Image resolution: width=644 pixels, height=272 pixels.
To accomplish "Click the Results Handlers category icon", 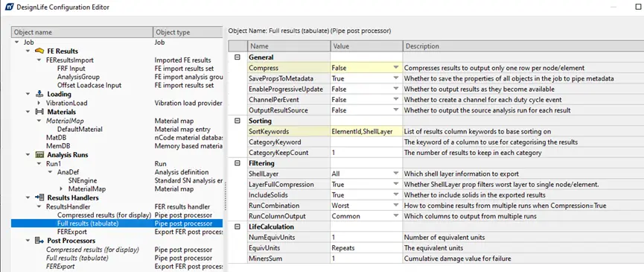I will point(39,197).
